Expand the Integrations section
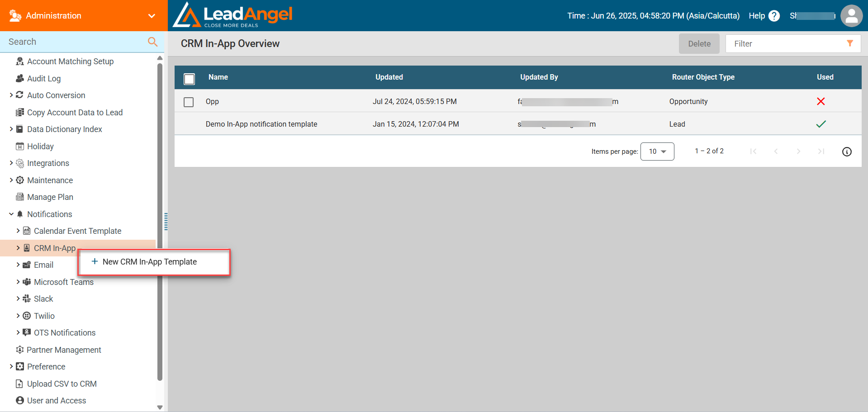The image size is (868, 412). coord(11,163)
